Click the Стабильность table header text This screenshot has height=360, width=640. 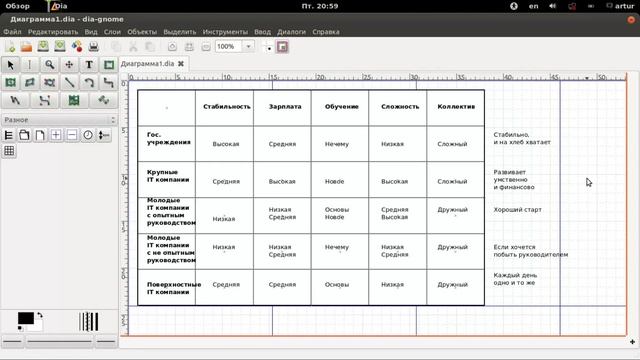click(x=227, y=107)
